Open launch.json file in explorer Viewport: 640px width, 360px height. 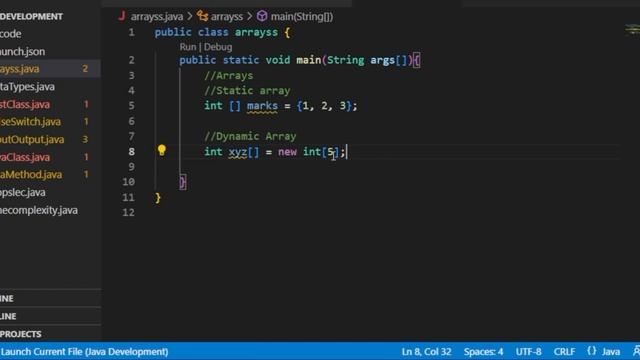coord(51,51)
